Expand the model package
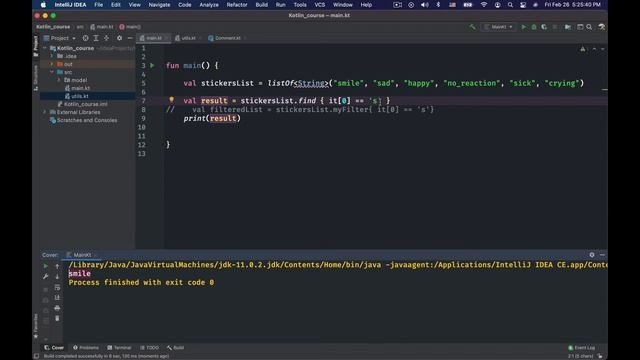640x360 pixels. [59, 80]
